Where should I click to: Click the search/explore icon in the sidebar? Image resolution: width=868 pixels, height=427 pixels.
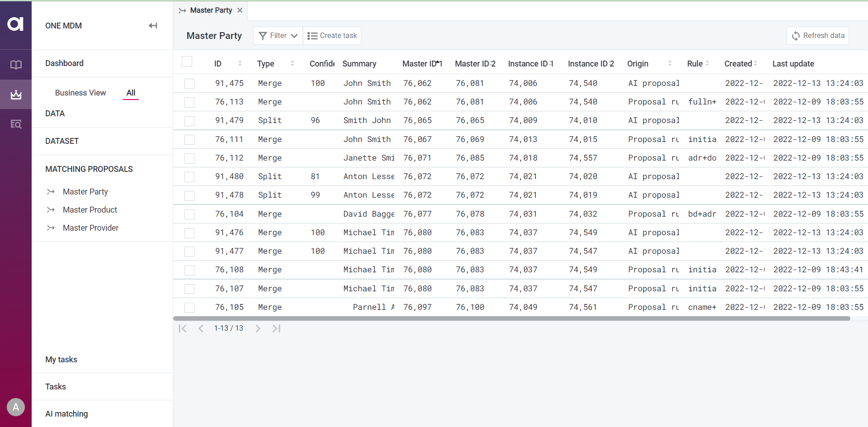pos(16,124)
